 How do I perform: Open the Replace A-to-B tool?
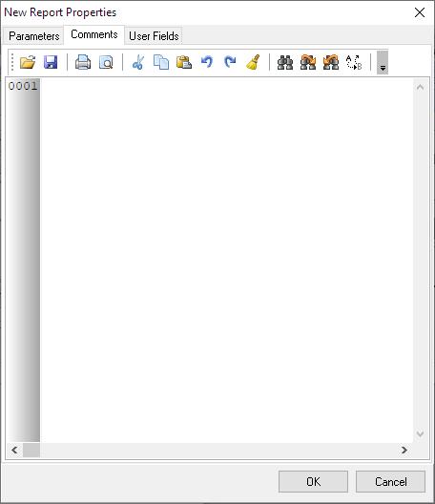click(354, 62)
